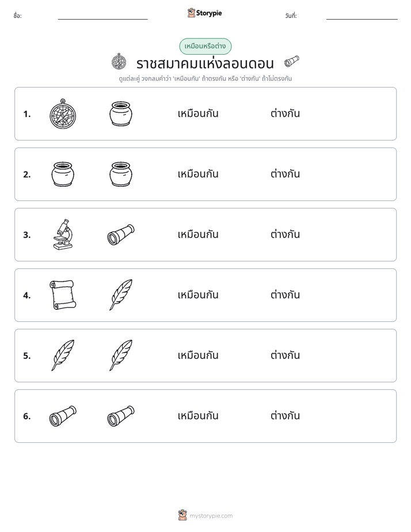
Task: Select 'ต่างกัน' for question 1
Action: (x=285, y=113)
